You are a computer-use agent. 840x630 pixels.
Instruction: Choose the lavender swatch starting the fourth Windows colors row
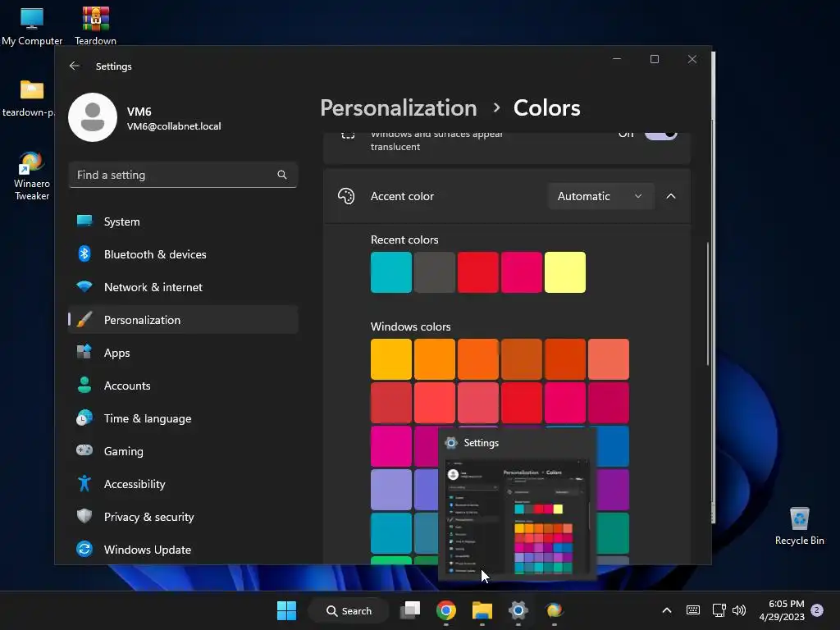point(391,490)
